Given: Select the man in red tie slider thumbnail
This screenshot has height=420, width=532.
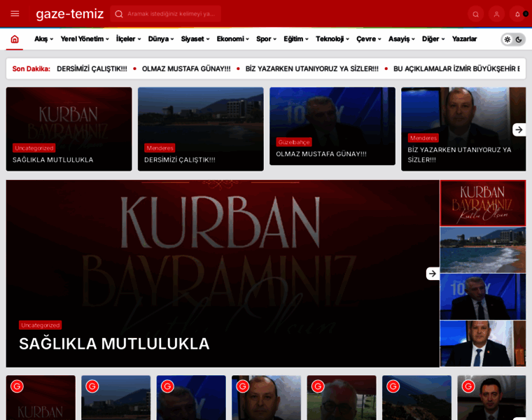Looking at the screenshot, I should pyautogui.click(x=483, y=344).
